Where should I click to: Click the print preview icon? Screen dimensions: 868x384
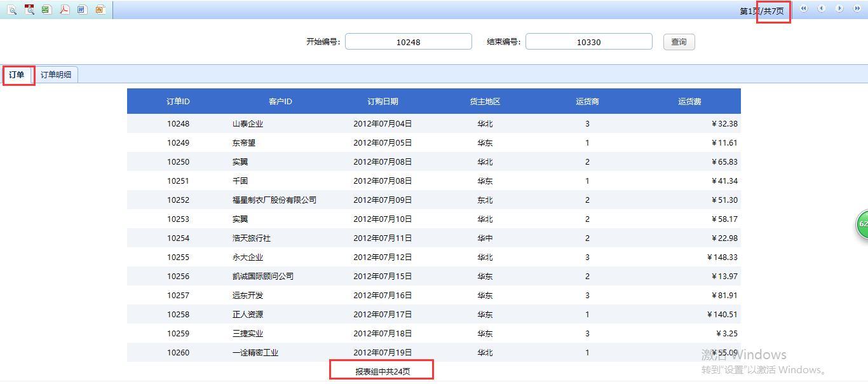point(12,10)
